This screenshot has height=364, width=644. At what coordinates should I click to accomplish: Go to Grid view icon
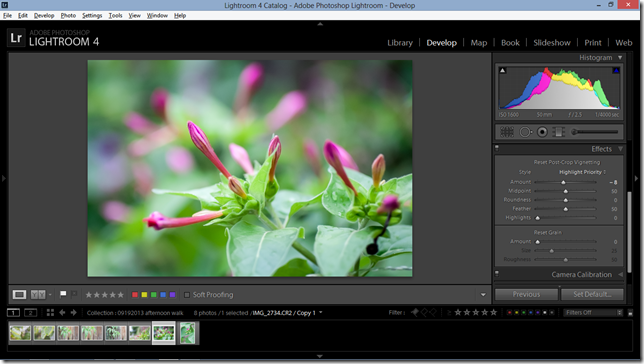[50, 313]
